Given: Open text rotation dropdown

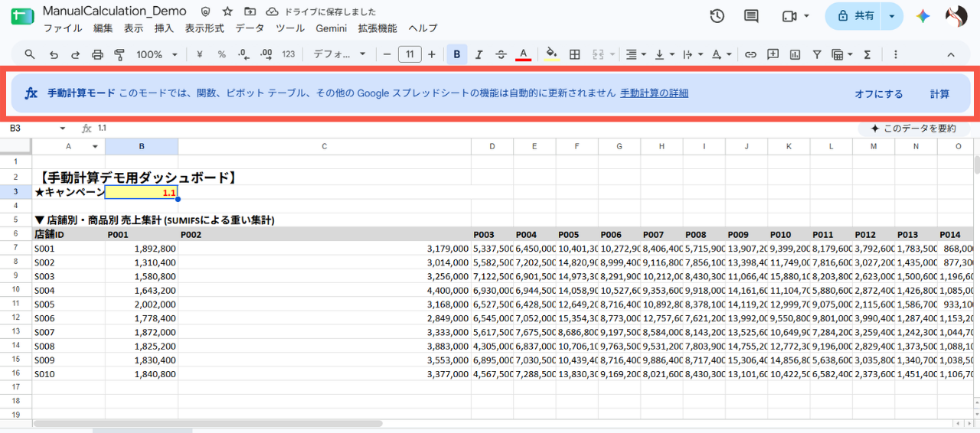Looking at the screenshot, I should [x=721, y=54].
